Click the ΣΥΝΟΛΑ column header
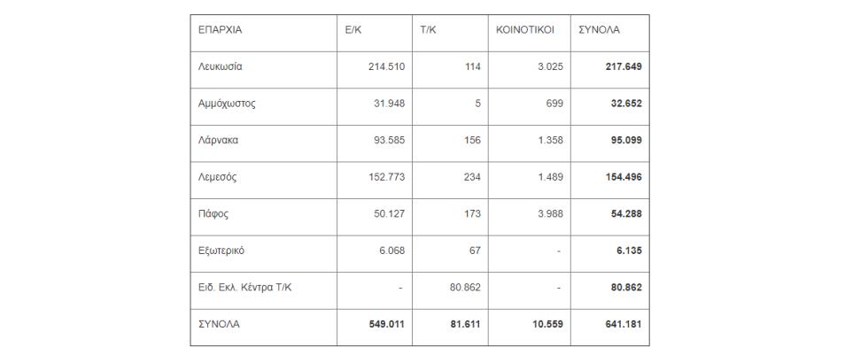Image resolution: width=868 pixels, height=347 pixels. point(599,30)
